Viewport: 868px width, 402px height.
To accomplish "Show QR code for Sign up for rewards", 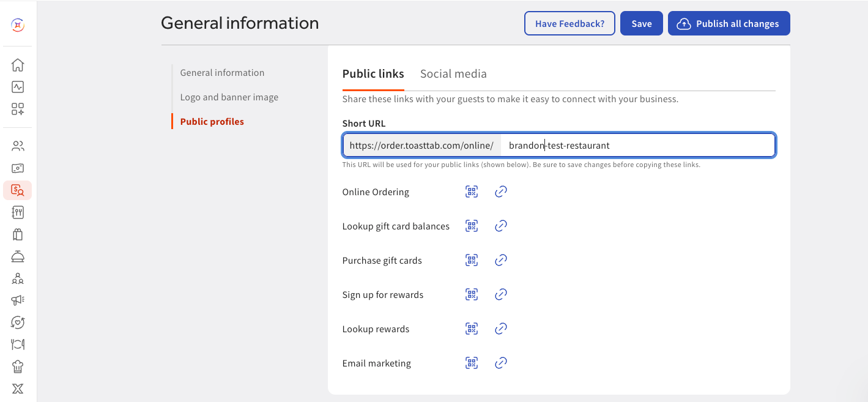I will pyautogui.click(x=472, y=294).
